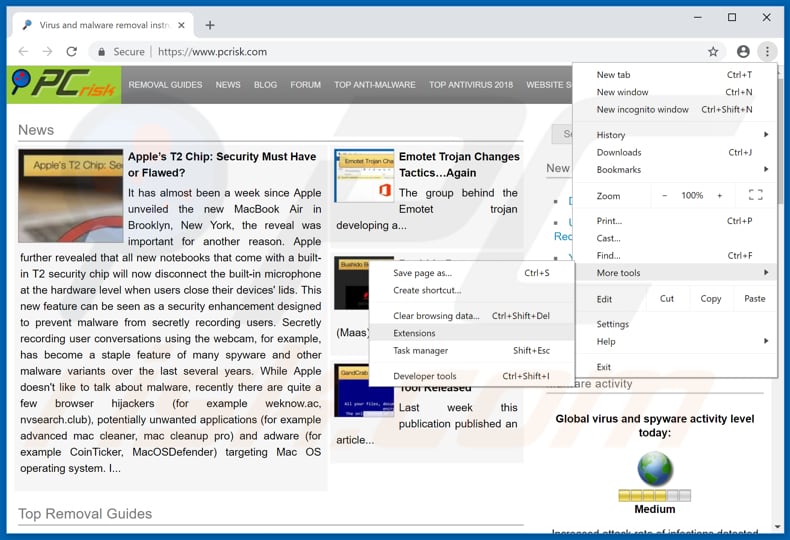
Task: Open Settings from Chrome menu
Action: pyautogui.click(x=613, y=324)
